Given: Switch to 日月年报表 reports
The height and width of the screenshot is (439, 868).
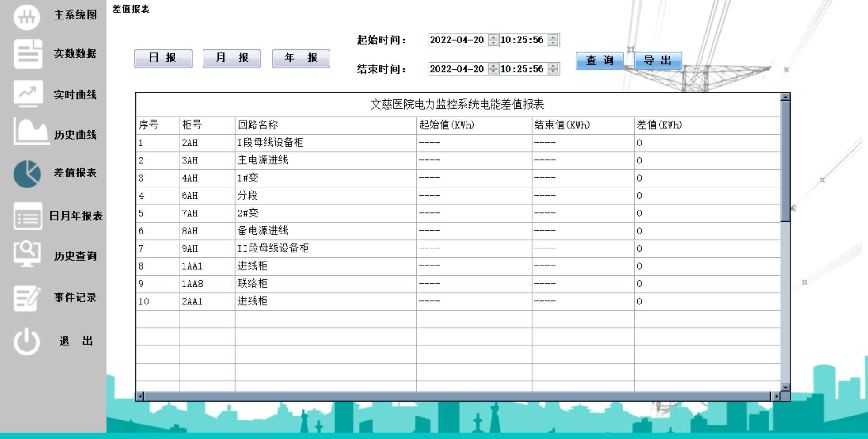Looking at the screenshot, I should [54, 216].
